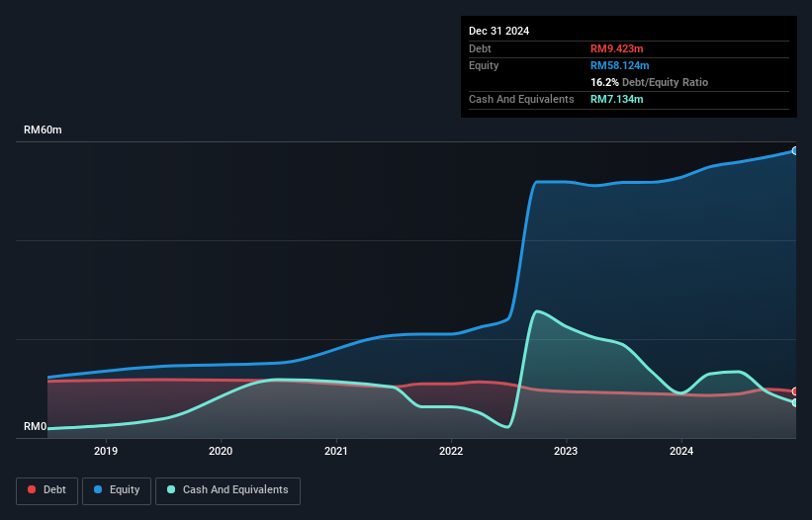Click the RM7.134m cash value

click(x=617, y=99)
